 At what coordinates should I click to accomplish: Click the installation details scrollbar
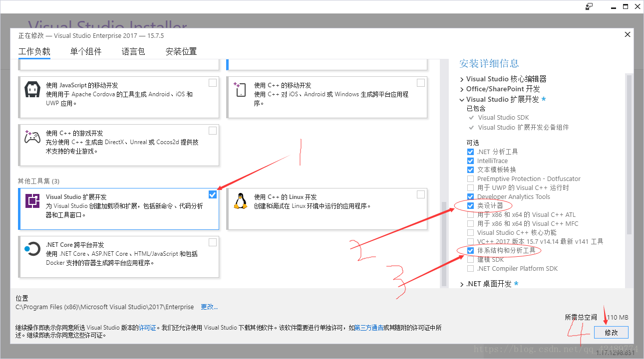(x=629, y=155)
